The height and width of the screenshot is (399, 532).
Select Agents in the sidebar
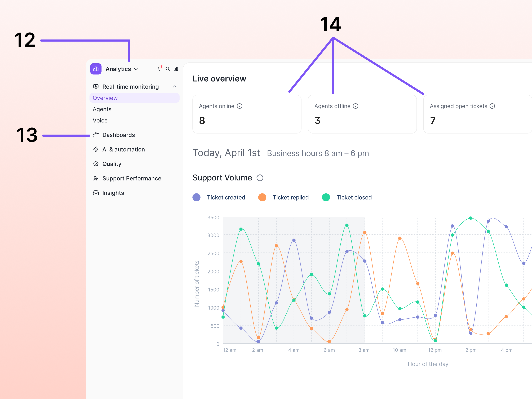tap(102, 109)
